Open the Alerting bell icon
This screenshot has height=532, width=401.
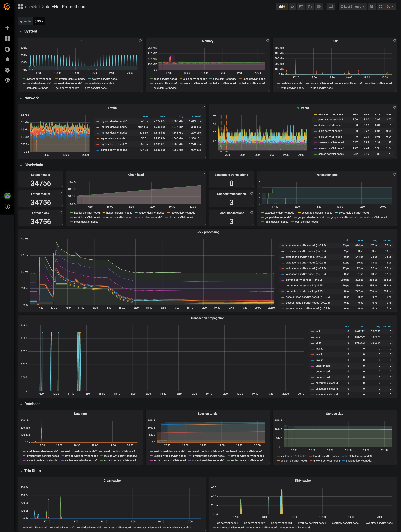[7, 60]
